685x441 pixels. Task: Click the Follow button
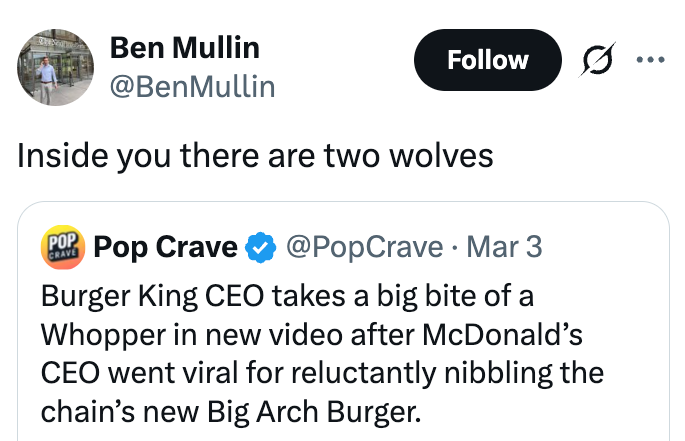(x=487, y=60)
